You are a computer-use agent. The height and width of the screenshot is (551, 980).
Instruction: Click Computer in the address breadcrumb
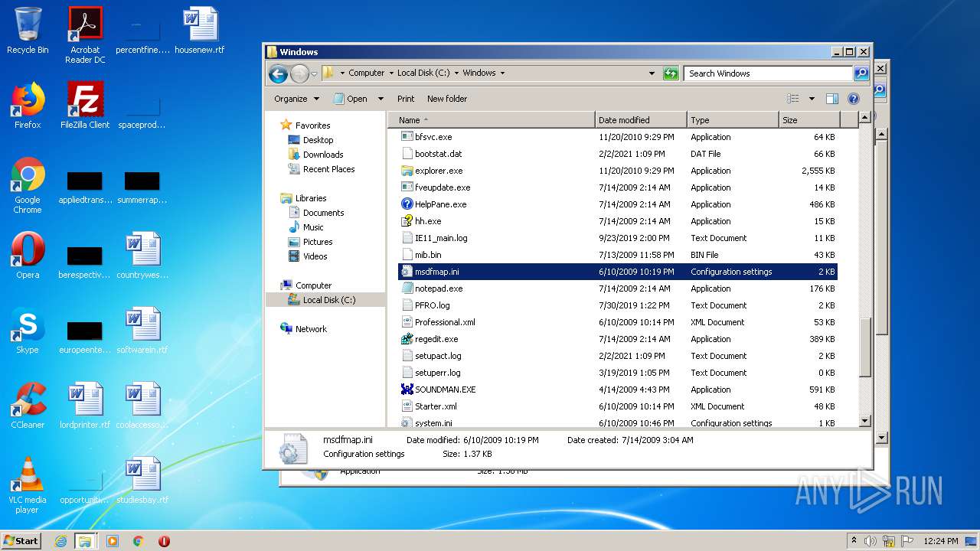point(367,73)
